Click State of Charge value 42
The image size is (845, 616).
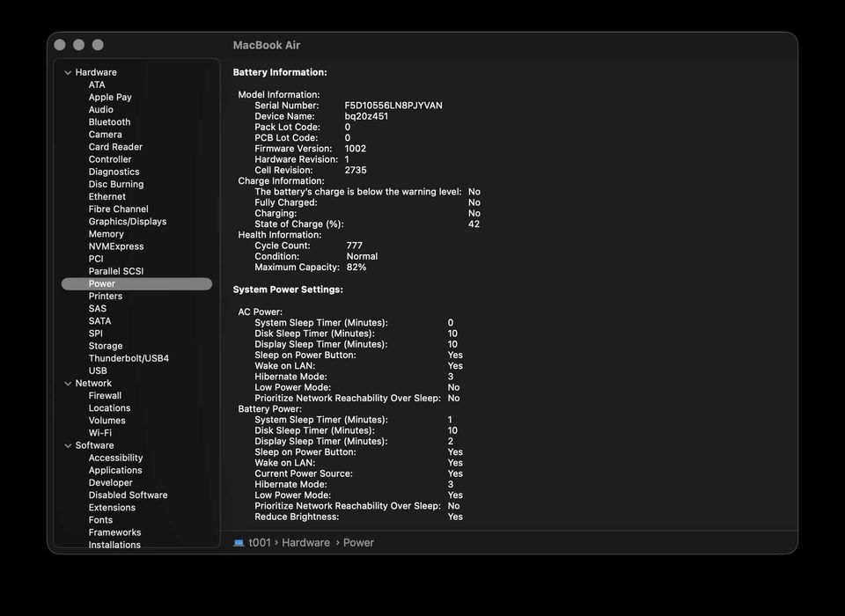coord(474,224)
